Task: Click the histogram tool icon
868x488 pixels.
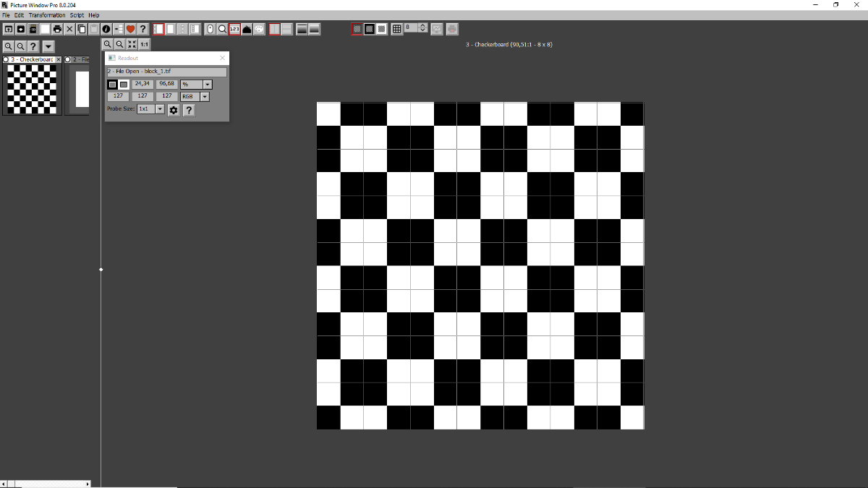Action: 247,29
